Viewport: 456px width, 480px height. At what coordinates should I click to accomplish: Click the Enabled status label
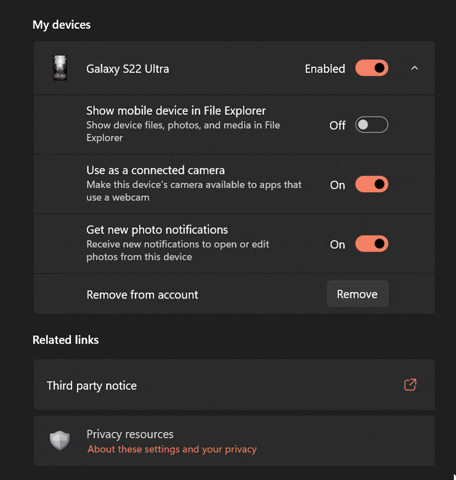click(325, 69)
